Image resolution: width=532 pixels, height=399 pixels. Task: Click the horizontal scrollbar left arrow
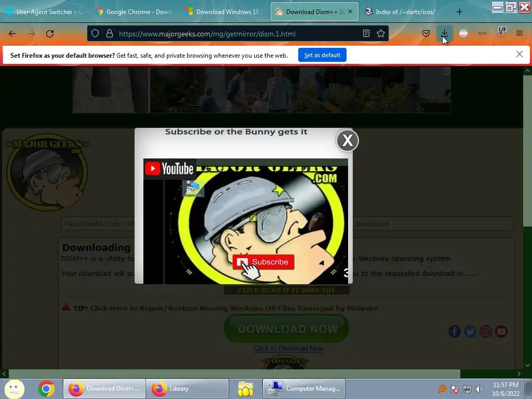(4, 374)
